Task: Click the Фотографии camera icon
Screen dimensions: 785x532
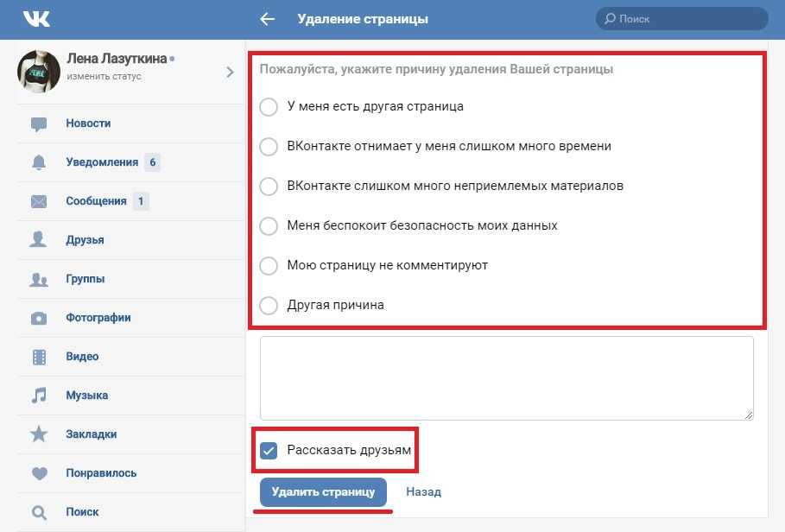Action: click(39, 319)
